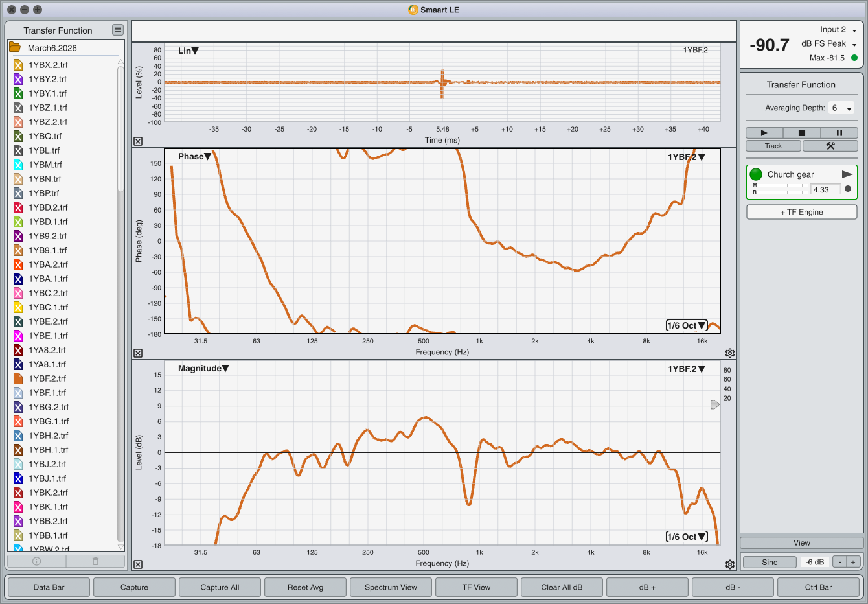Click the -6 dB generator level field
Viewport: 868px width, 604px height.
pos(815,562)
